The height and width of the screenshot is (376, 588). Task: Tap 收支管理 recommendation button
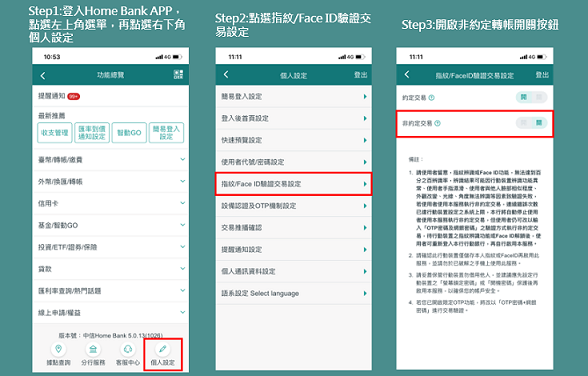pos(55,132)
